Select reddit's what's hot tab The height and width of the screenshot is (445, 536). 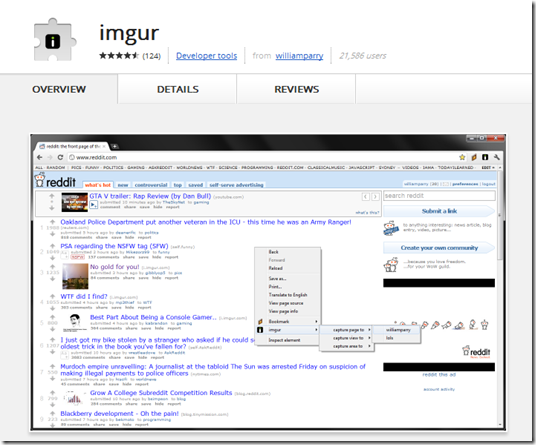click(98, 185)
